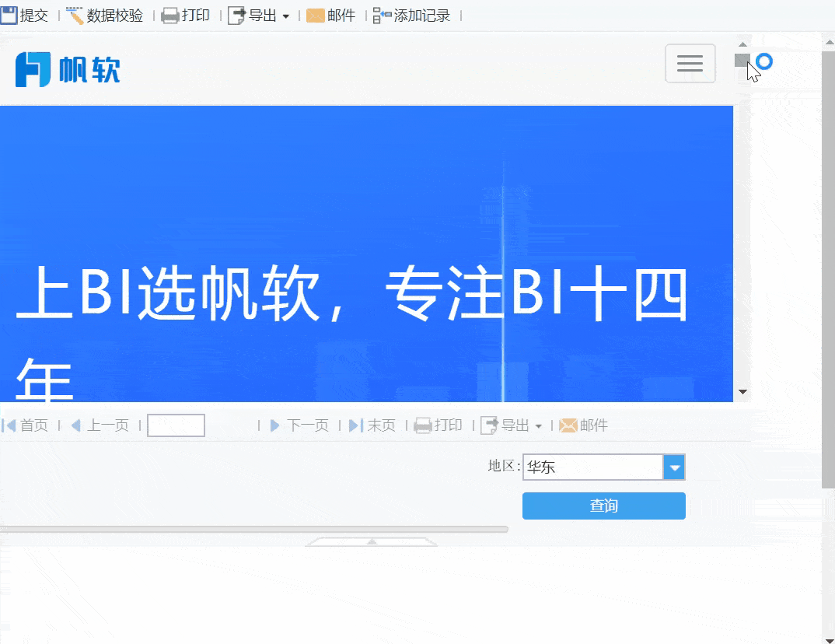Click the 查询 query button

tap(604, 506)
